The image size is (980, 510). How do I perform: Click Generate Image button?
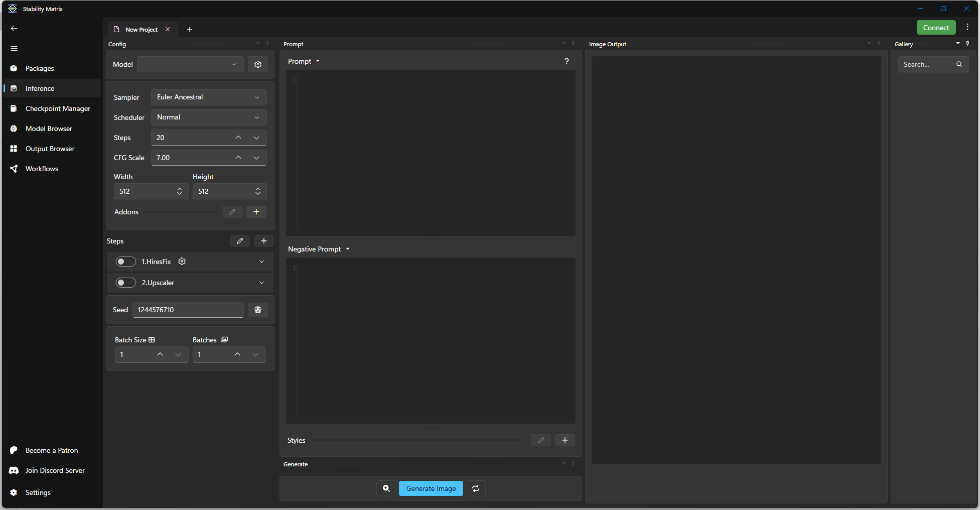tap(431, 488)
